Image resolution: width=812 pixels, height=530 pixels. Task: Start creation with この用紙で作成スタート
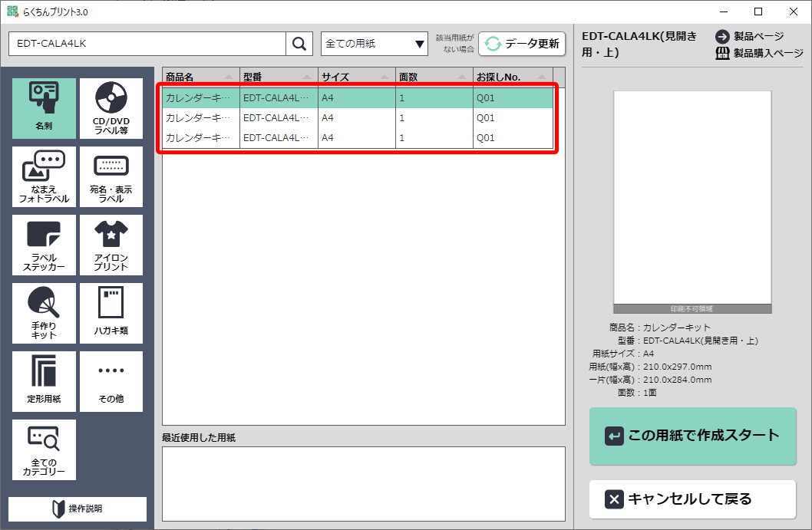pos(692,436)
